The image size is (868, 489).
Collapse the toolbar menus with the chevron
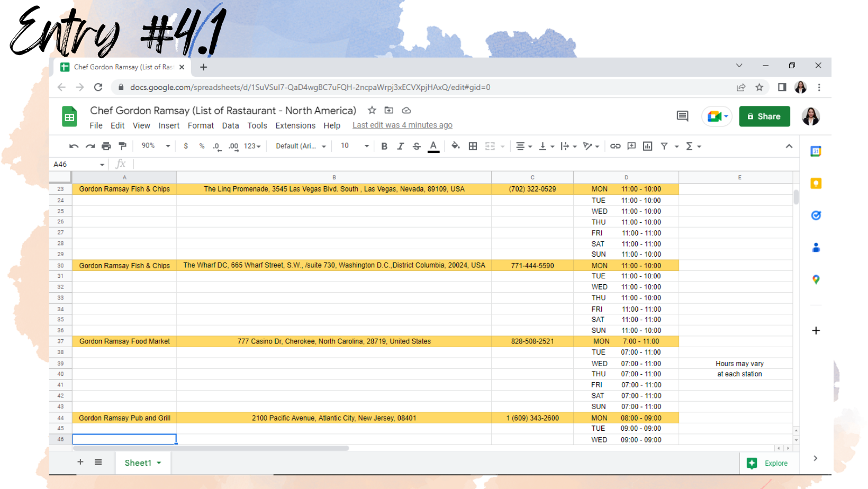[x=789, y=146]
